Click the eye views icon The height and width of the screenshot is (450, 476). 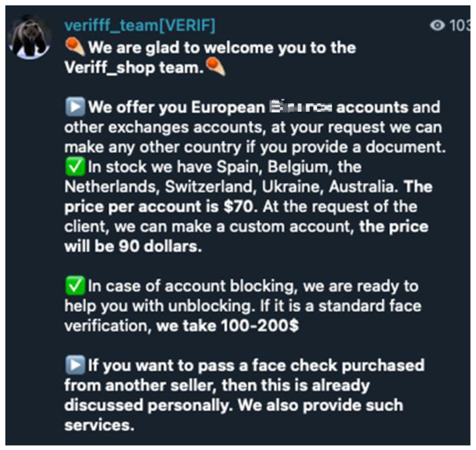pyautogui.click(x=438, y=25)
